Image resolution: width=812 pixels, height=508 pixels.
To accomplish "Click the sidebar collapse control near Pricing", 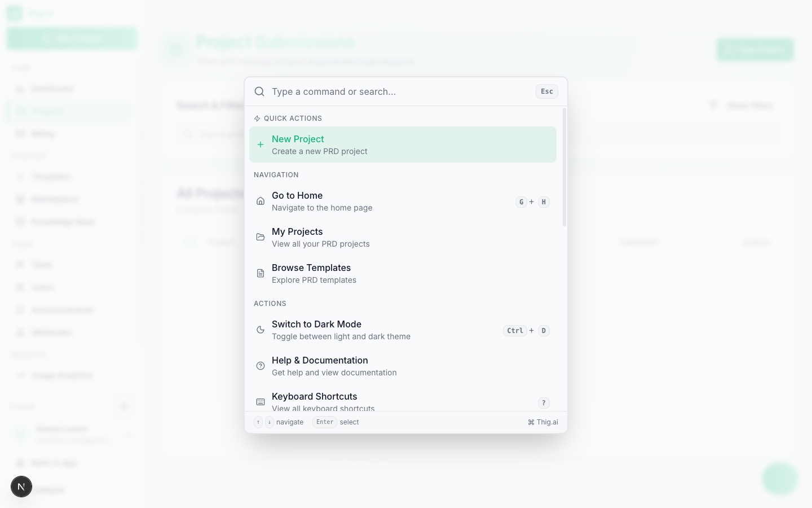I will click(x=123, y=406).
